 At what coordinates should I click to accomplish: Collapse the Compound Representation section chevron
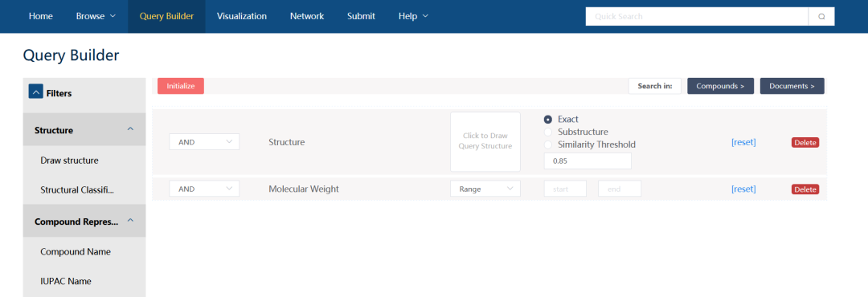[x=130, y=220]
